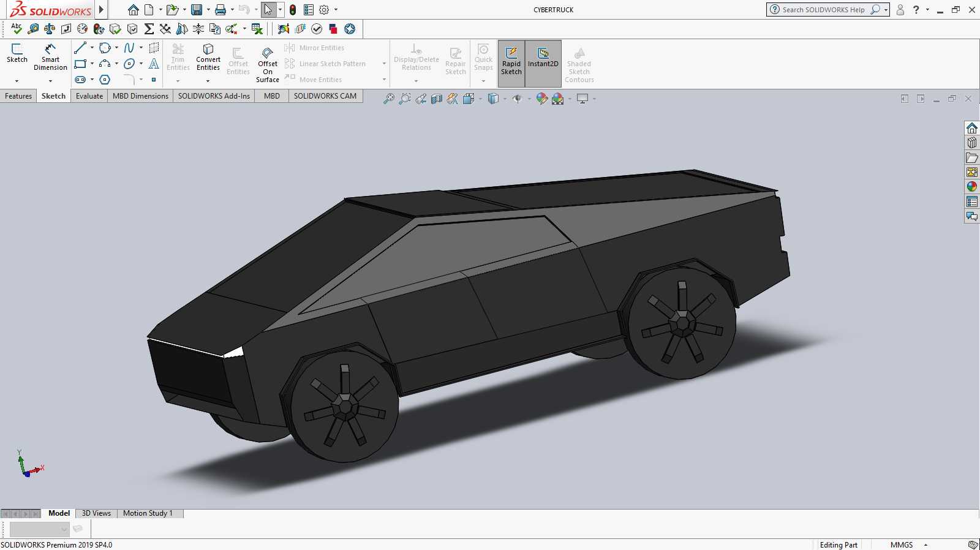Open the sketch Text tool
This screenshot has height=550, width=980.
tap(154, 64)
